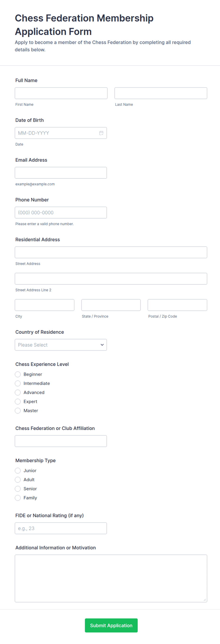
Task: Expand the Country of Residence dropdown
Action: click(61, 345)
